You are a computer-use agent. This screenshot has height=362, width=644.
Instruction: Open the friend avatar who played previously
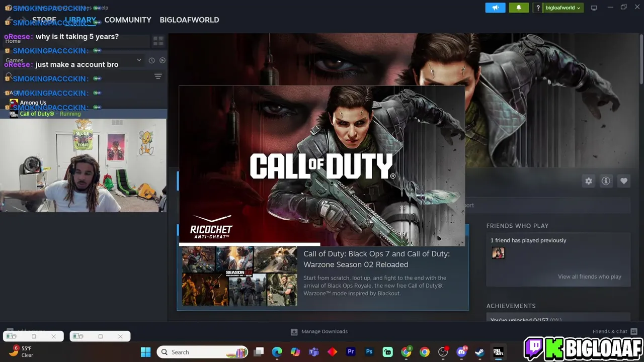pos(498,253)
